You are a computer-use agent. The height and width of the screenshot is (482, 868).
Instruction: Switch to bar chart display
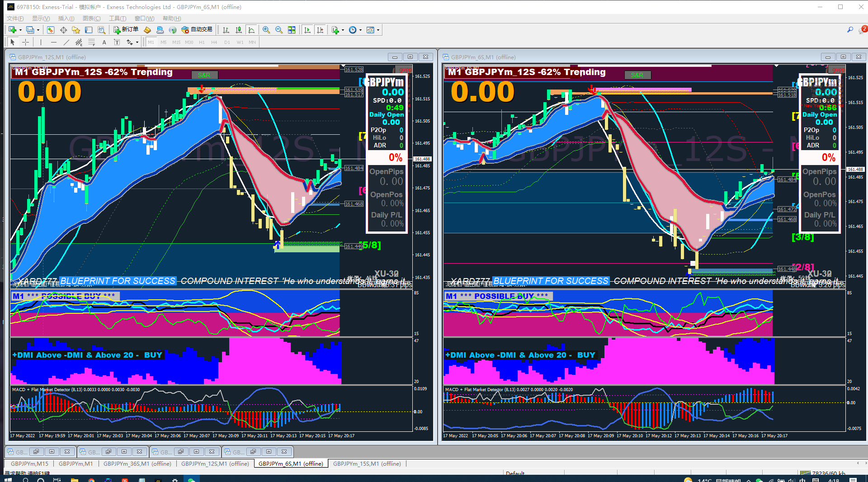point(226,30)
